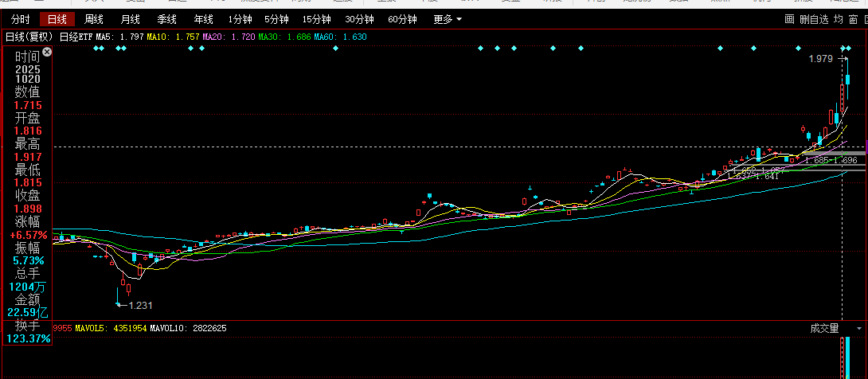Click the 日线(复权) adjustment label
This screenshot has height=379, width=868.
click(x=29, y=37)
